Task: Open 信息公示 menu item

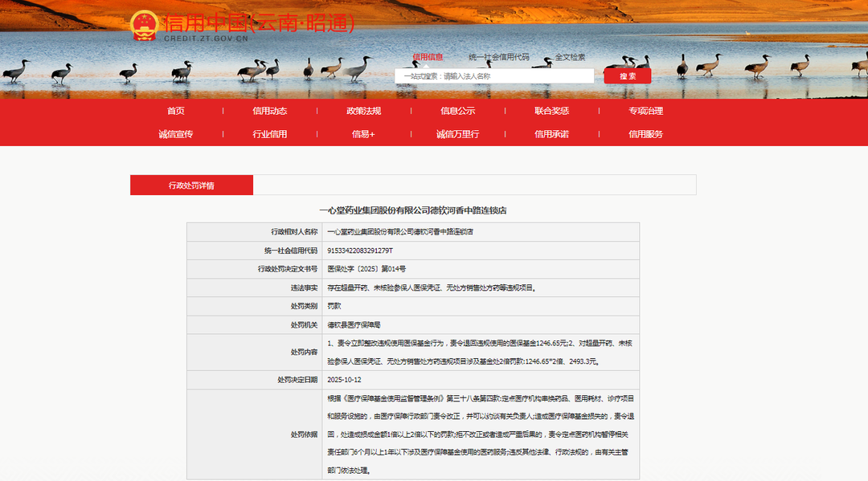Action: pos(458,111)
